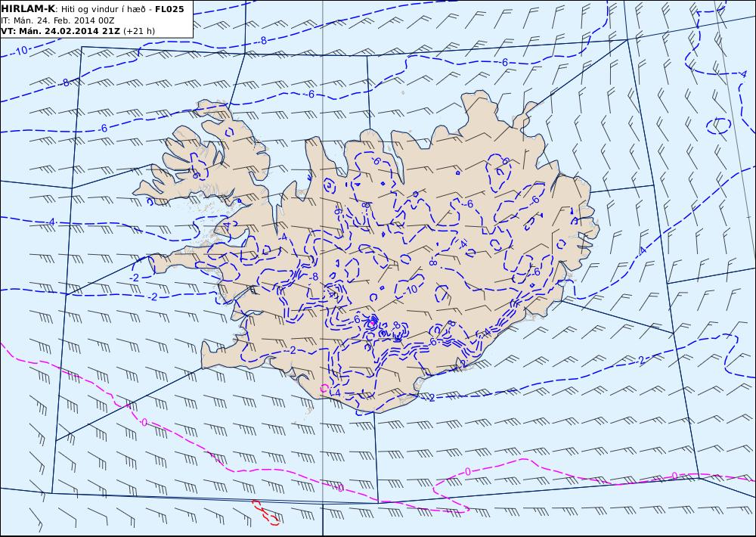This screenshot has width=756, height=537.
Task: Select the "IT: Mán. 24. Feb. 2014 00Z" line
Action: click(x=57, y=20)
